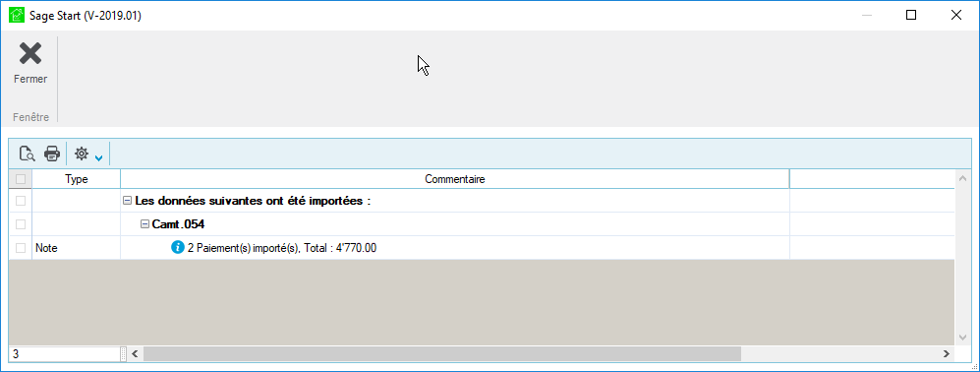The image size is (980, 372).
Task: Click the Type column header
Action: (x=77, y=179)
